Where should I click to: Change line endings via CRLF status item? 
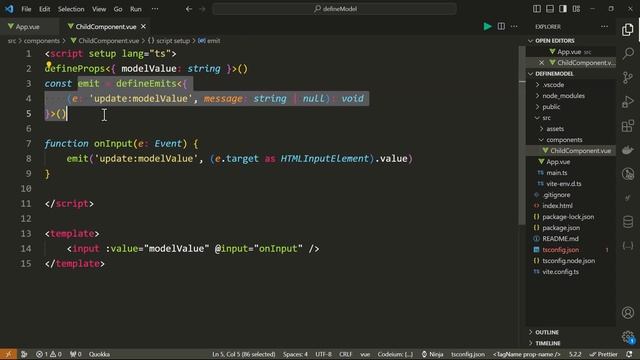345,354
